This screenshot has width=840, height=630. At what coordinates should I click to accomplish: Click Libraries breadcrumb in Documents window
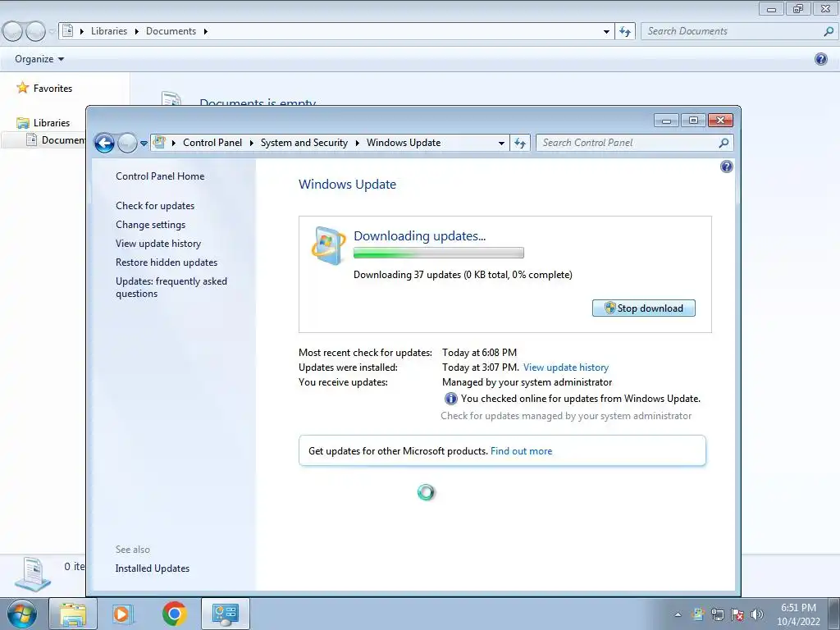(x=109, y=31)
